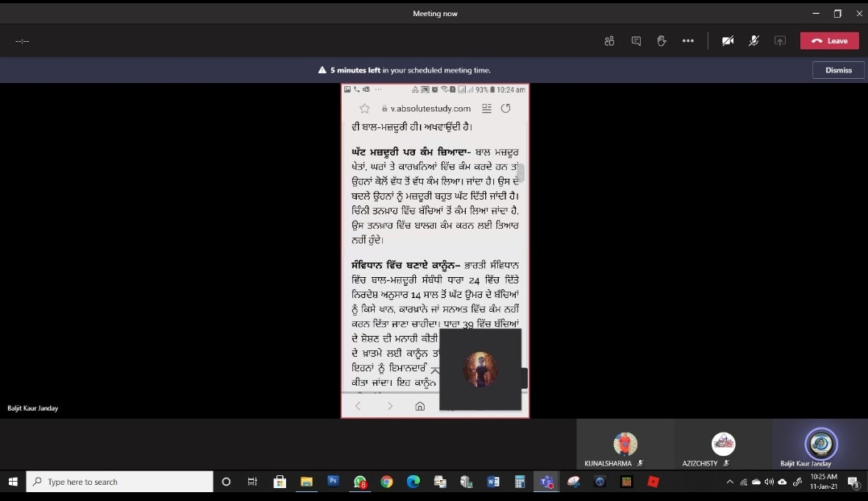Click the forward arrow in shared browser

click(390, 406)
